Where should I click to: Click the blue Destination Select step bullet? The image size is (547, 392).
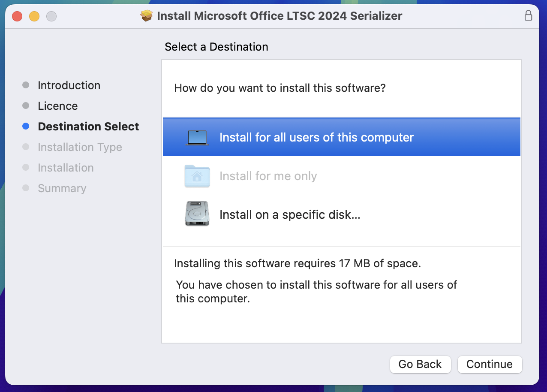(26, 127)
